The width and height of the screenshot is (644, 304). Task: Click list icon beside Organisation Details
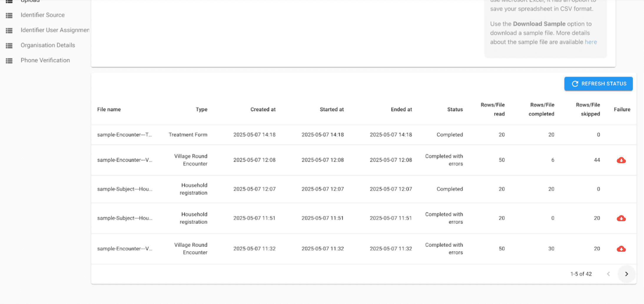point(9,46)
